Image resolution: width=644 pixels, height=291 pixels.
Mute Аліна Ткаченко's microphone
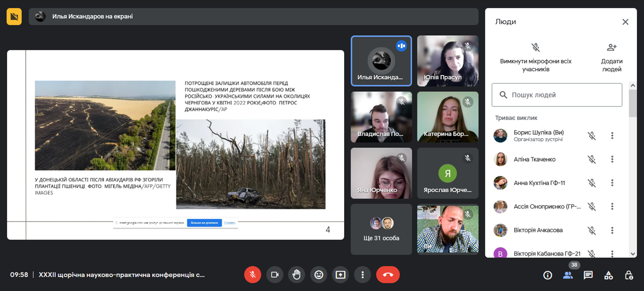(591, 159)
